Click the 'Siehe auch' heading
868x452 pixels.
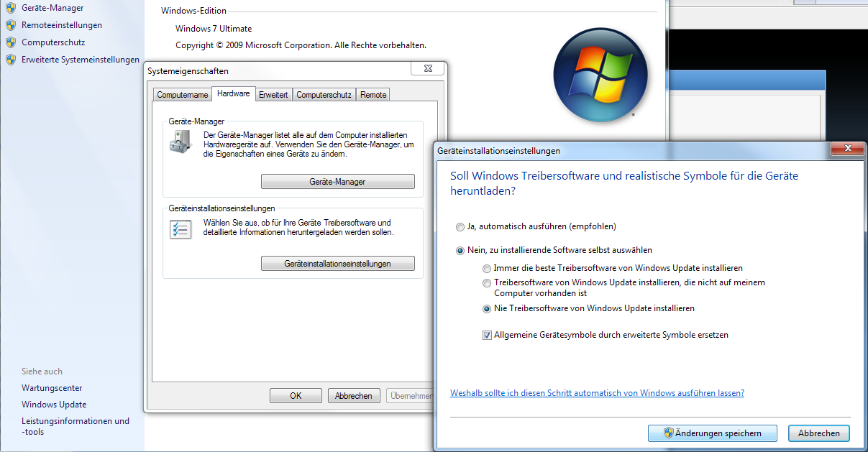click(x=42, y=372)
